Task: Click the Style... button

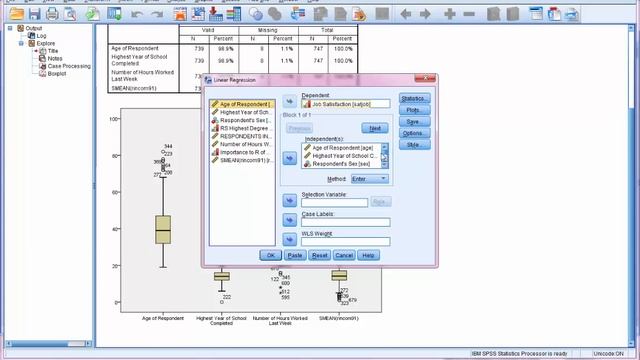Action: point(414,145)
